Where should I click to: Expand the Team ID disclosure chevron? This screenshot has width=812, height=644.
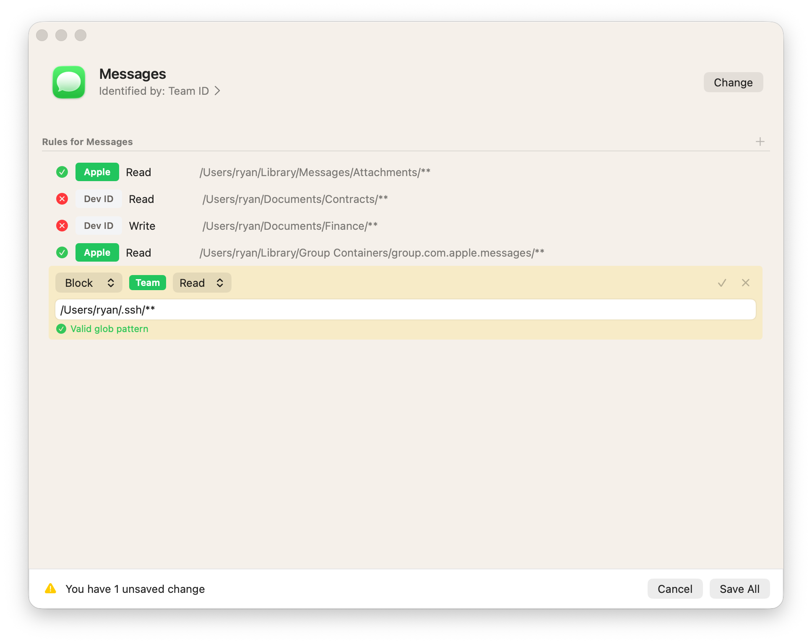(x=218, y=91)
